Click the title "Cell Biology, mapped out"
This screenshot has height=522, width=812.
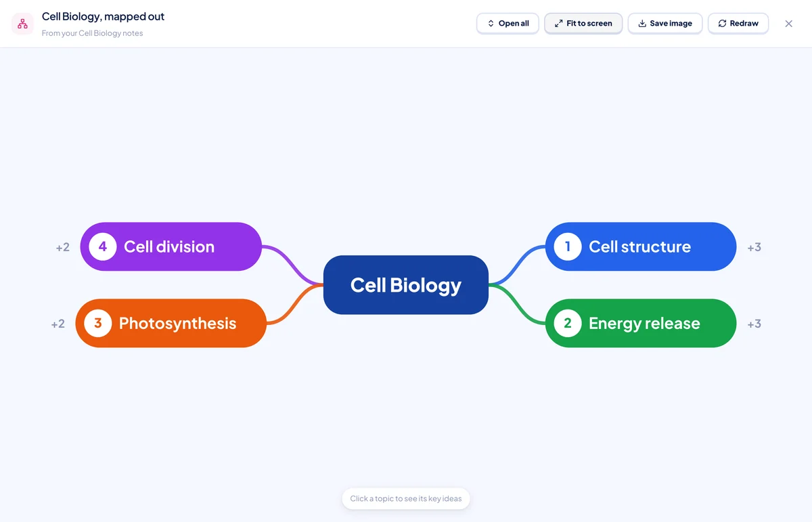click(103, 16)
